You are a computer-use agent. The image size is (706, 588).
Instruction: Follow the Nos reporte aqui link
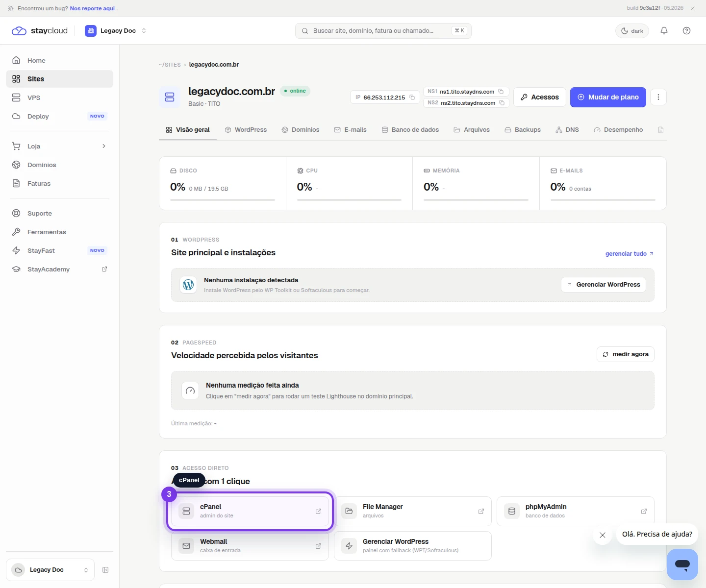pos(92,8)
